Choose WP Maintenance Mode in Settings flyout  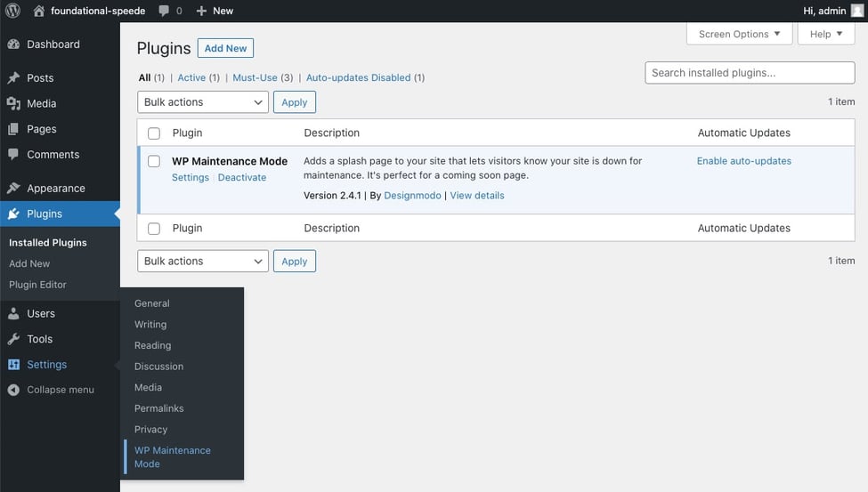tap(173, 457)
